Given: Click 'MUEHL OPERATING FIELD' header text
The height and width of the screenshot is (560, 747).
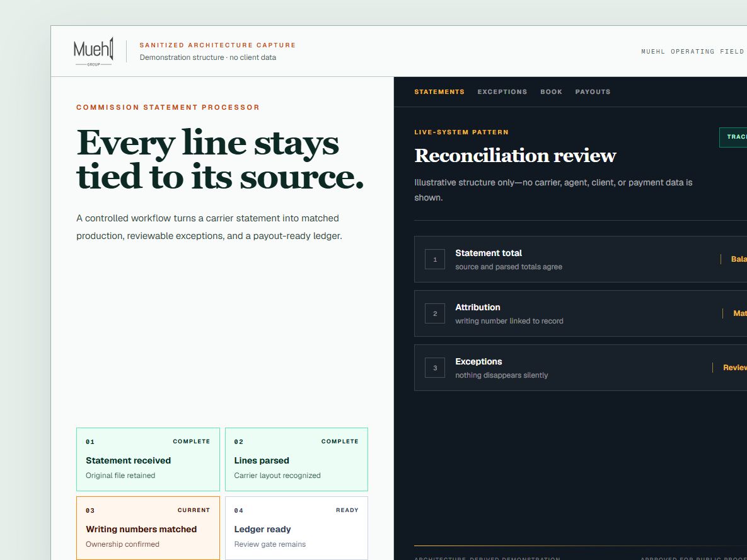Looking at the screenshot, I should click(x=693, y=52).
